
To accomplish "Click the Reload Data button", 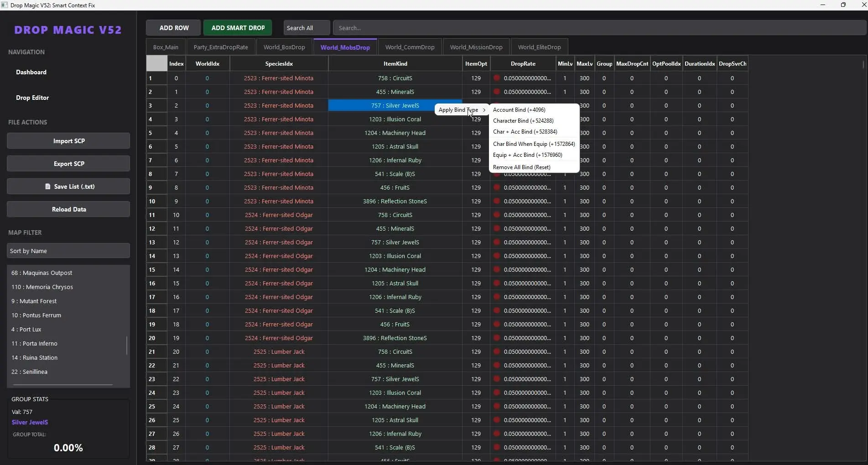I will point(68,209).
